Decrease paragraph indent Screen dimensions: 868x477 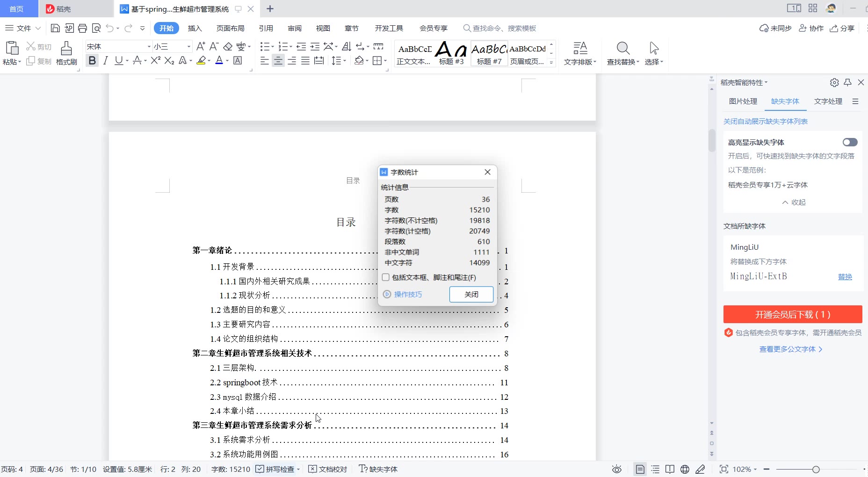coord(301,46)
